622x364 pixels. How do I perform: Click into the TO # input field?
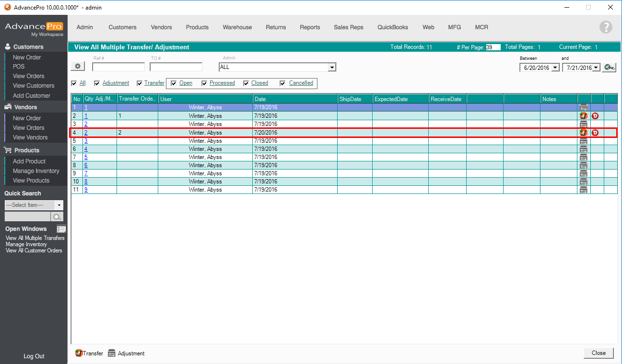tap(176, 67)
